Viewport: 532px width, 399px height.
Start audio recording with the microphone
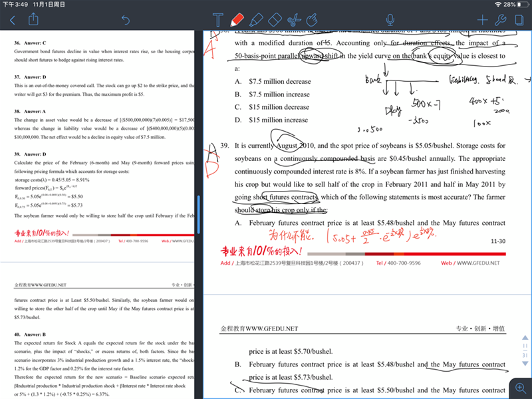pos(390,20)
